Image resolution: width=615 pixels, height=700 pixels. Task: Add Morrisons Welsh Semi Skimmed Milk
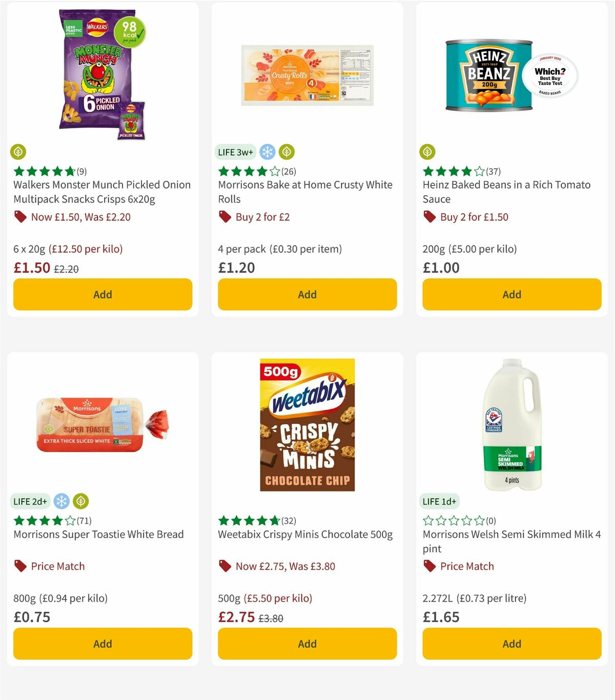tap(511, 644)
